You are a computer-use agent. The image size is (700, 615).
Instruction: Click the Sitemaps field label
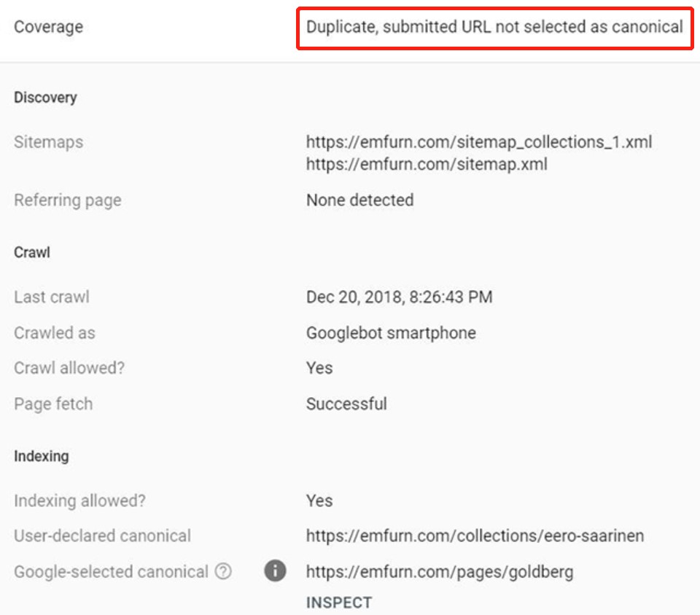49,142
